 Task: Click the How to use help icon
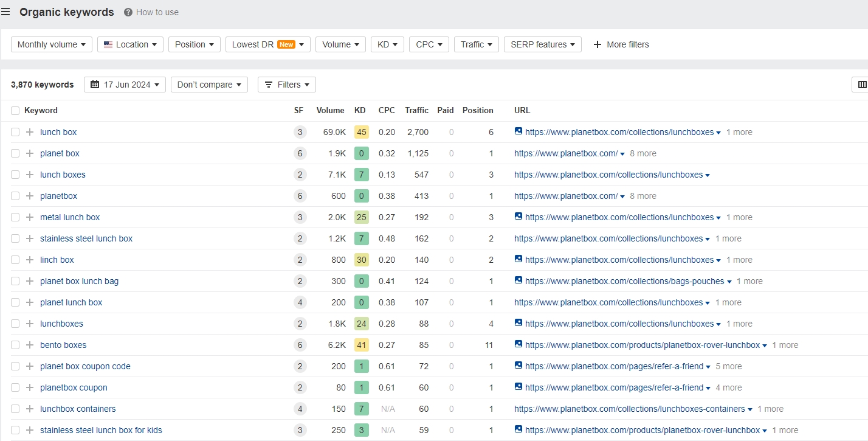(x=128, y=12)
